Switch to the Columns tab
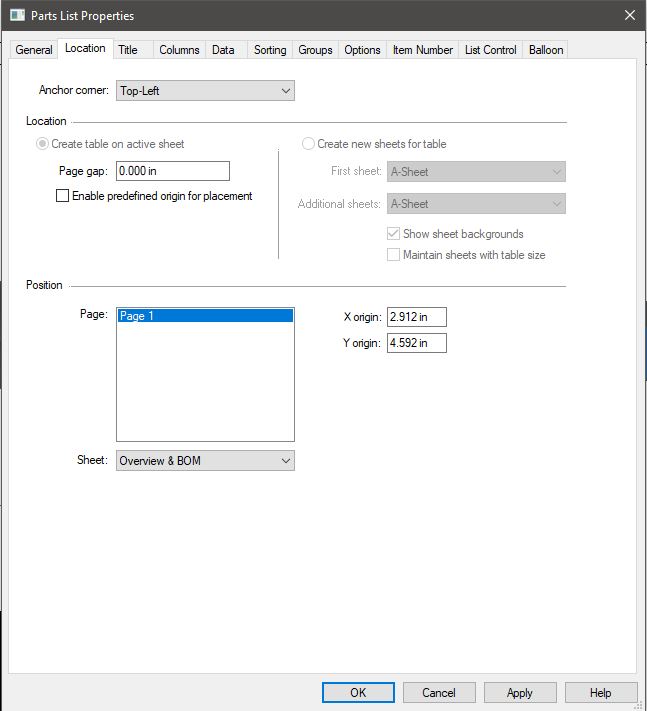 click(x=179, y=50)
